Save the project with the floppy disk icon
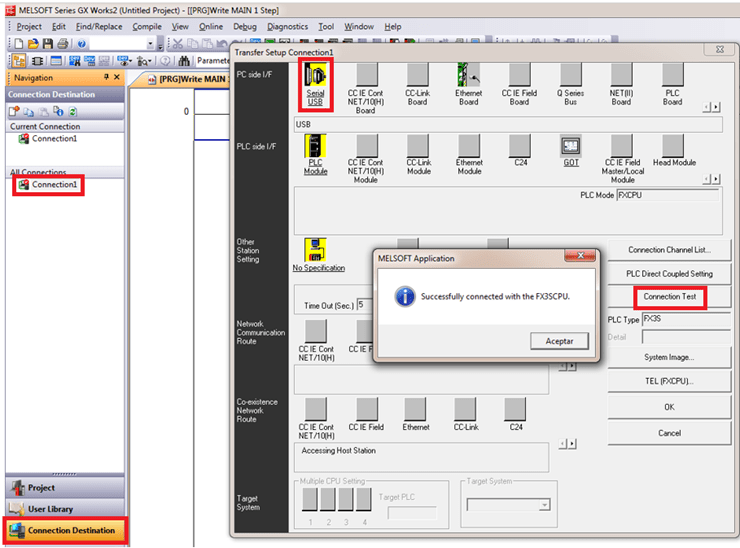The image size is (740, 548). click(48, 44)
